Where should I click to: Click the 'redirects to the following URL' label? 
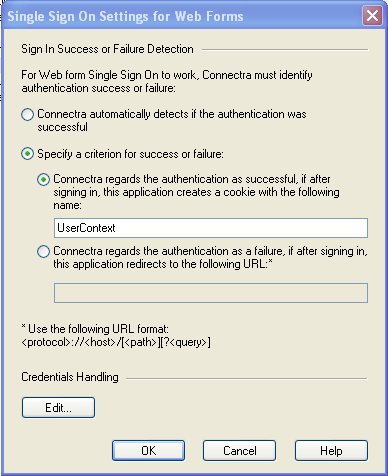pos(210,257)
